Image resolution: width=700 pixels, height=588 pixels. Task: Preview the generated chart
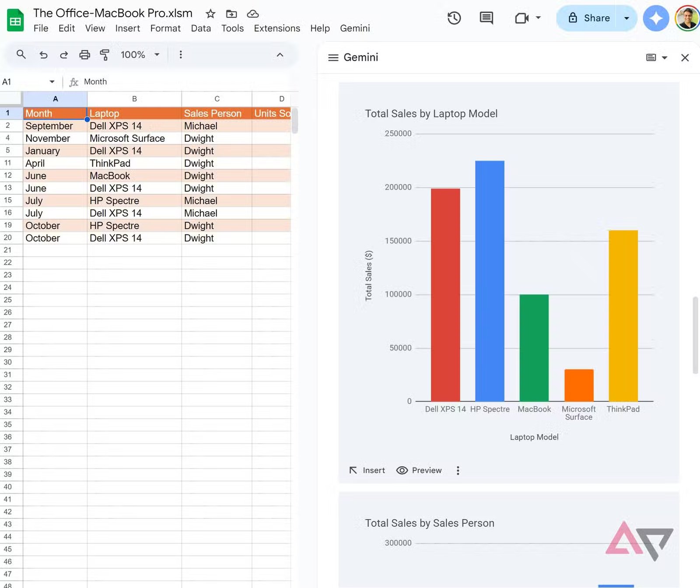[x=419, y=470]
